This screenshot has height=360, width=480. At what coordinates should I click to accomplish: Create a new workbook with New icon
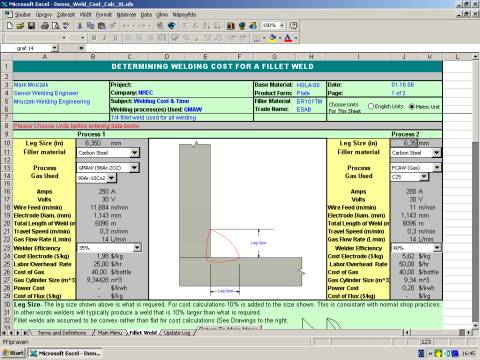10,26
